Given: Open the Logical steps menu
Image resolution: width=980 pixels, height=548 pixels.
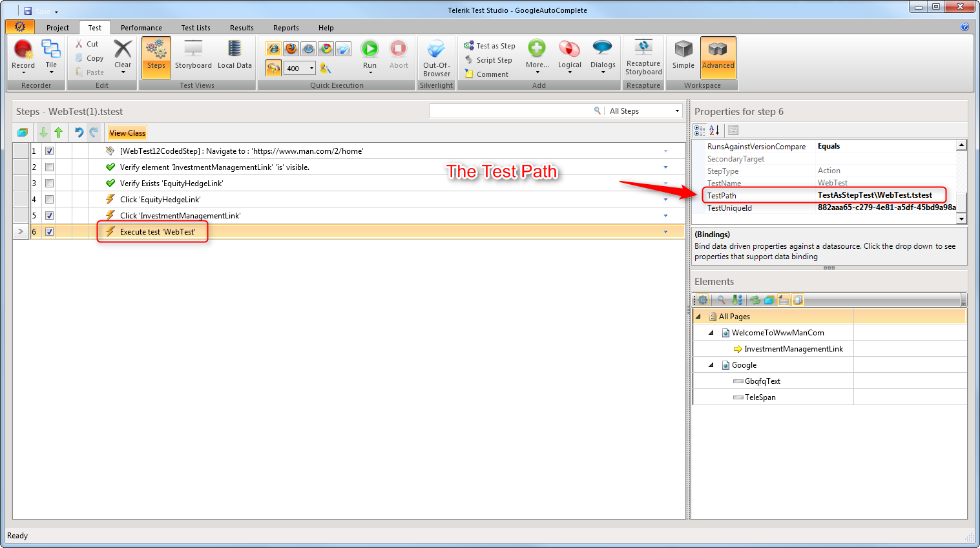Looking at the screenshot, I should 570,57.
